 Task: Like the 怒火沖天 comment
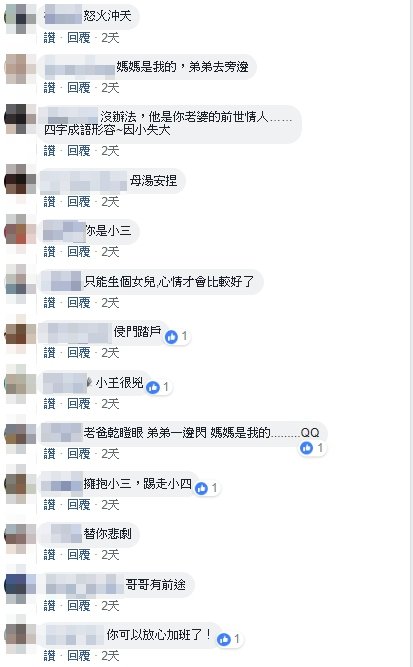(x=49, y=38)
